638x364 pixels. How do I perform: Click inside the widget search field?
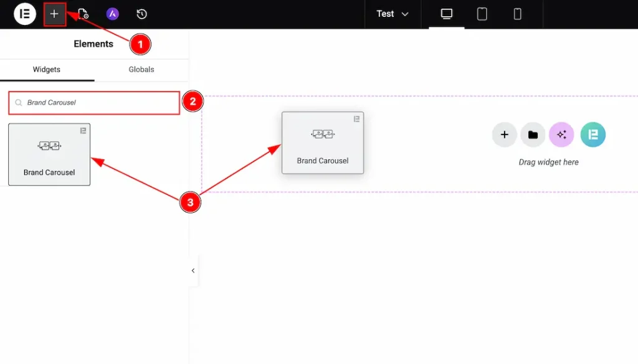coord(93,102)
